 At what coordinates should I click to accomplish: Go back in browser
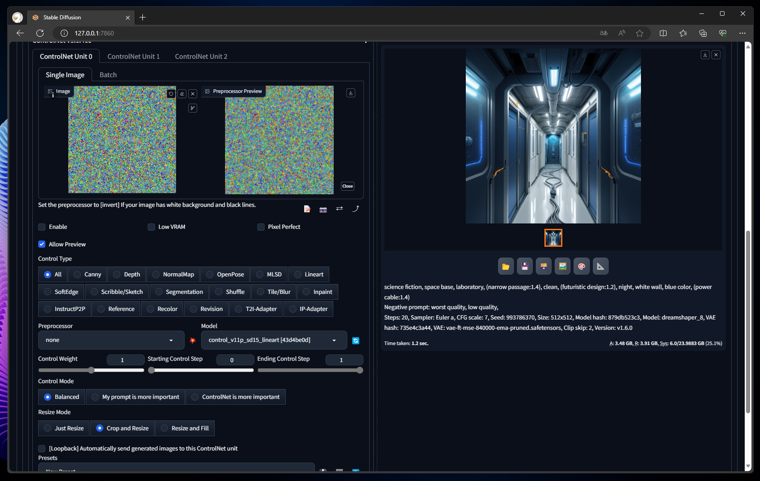(20, 33)
